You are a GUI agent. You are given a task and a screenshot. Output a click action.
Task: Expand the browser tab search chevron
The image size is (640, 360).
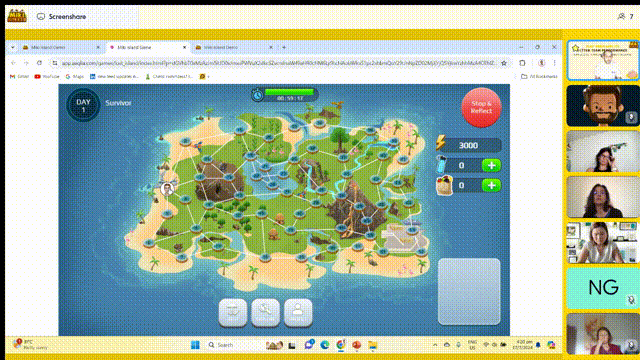point(13,47)
